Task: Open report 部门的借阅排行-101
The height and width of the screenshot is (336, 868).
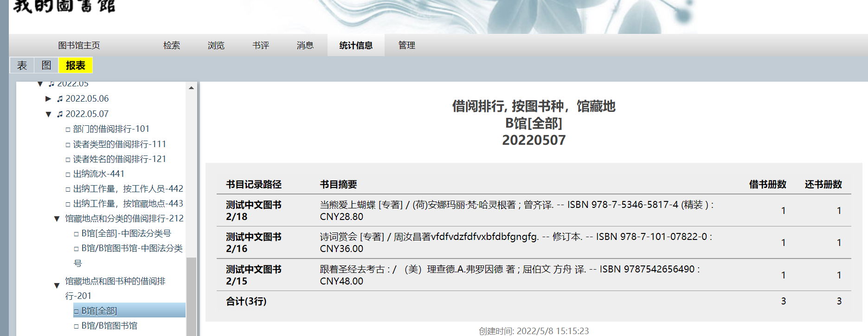Action: coord(111,129)
